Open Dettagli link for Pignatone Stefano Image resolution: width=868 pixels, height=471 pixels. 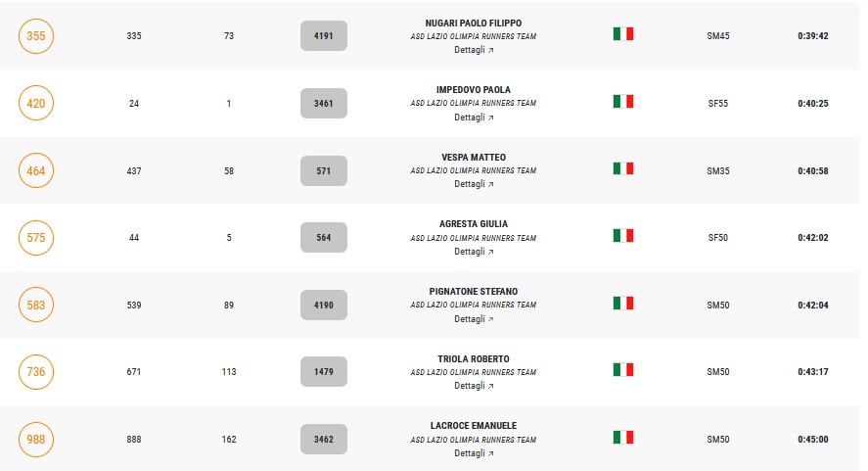(x=474, y=319)
